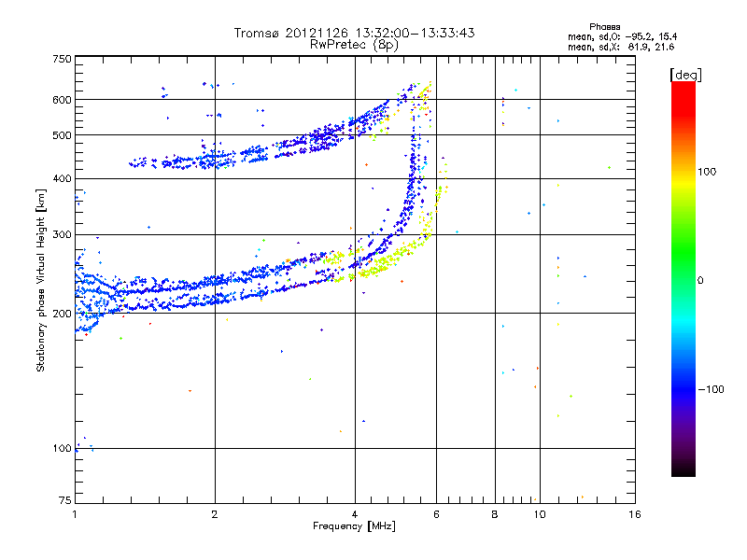
Task: Select the 'RwPretec (8p)' subtitle text
Action: pyautogui.click(x=354, y=45)
